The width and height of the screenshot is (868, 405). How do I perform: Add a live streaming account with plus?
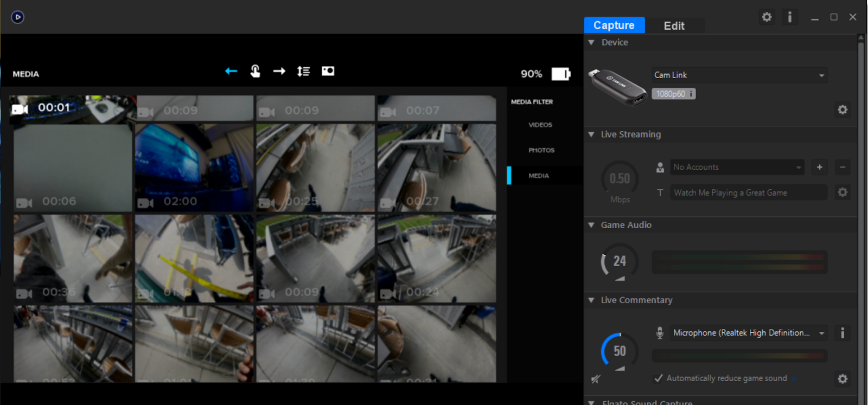click(x=820, y=167)
